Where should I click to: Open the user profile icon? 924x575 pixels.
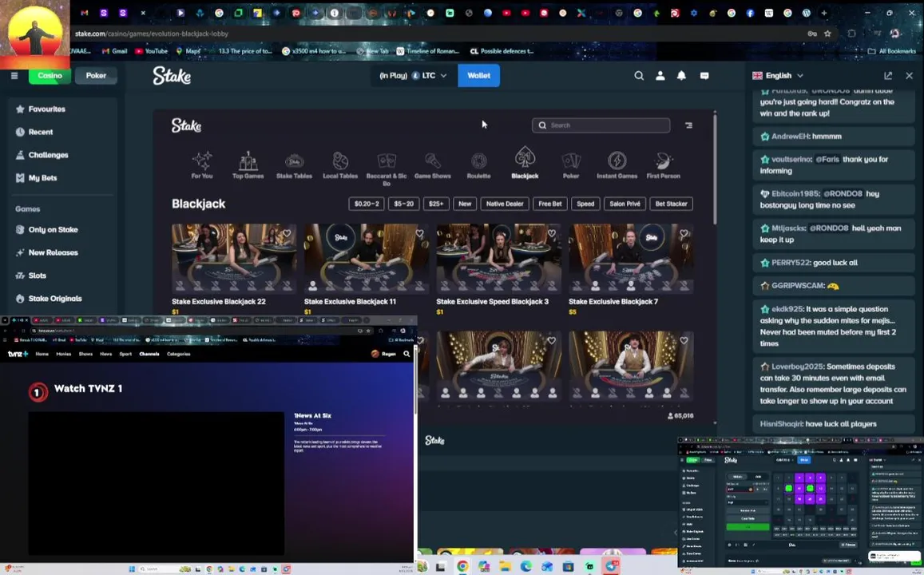pyautogui.click(x=660, y=75)
